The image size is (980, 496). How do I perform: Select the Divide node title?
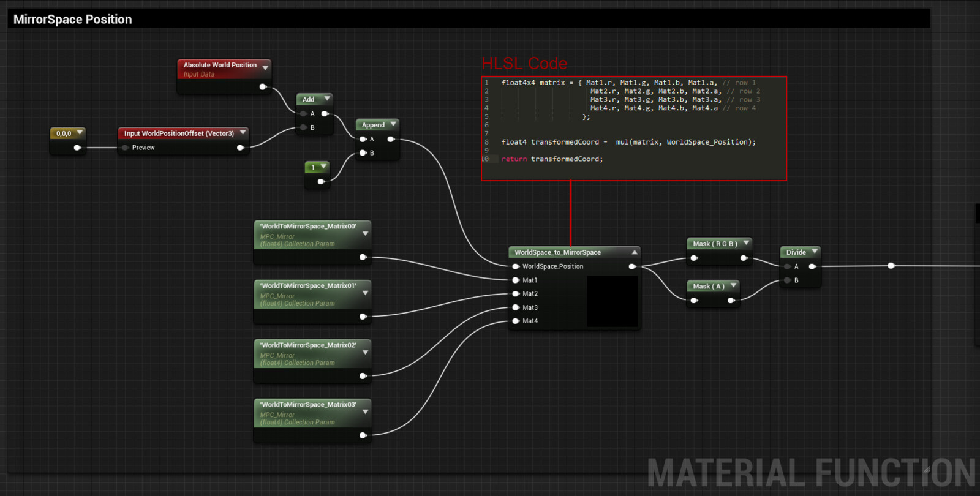tap(796, 252)
